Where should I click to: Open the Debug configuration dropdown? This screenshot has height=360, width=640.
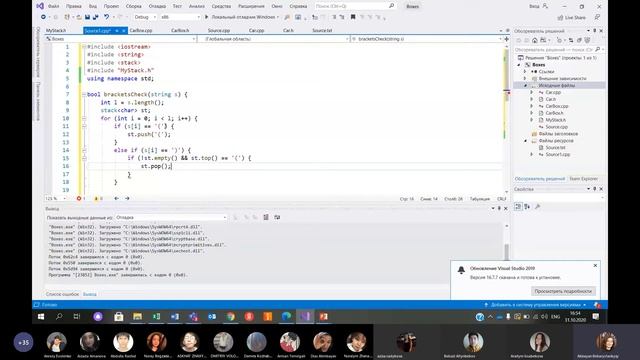coord(145,17)
